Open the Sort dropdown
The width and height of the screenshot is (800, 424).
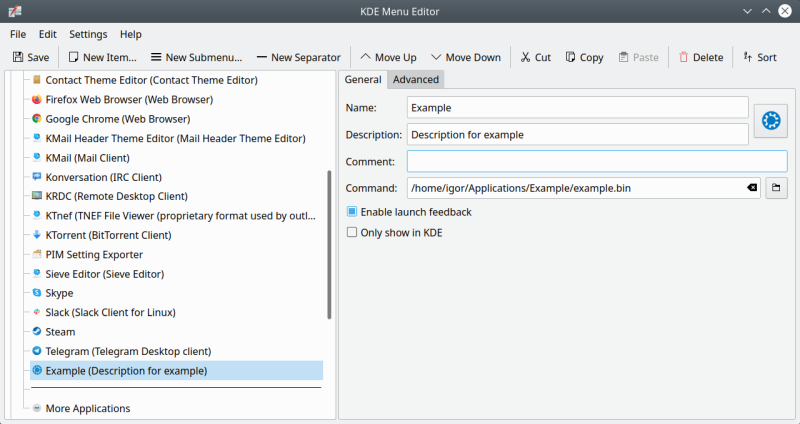pyautogui.click(x=759, y=57)
